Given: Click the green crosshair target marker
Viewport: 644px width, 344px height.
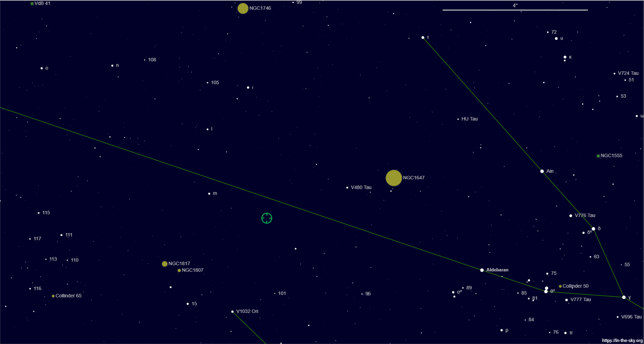Looking at the screenshot, I should pyautogui.click(x=267, y=218).
